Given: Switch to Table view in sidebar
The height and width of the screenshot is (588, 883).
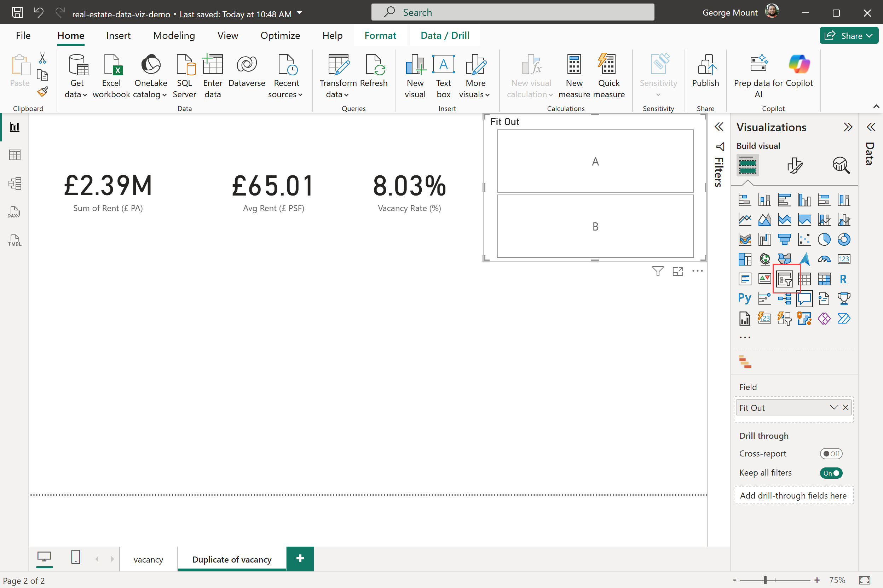Looking at the screenshot, I should (x=14, y=155).
